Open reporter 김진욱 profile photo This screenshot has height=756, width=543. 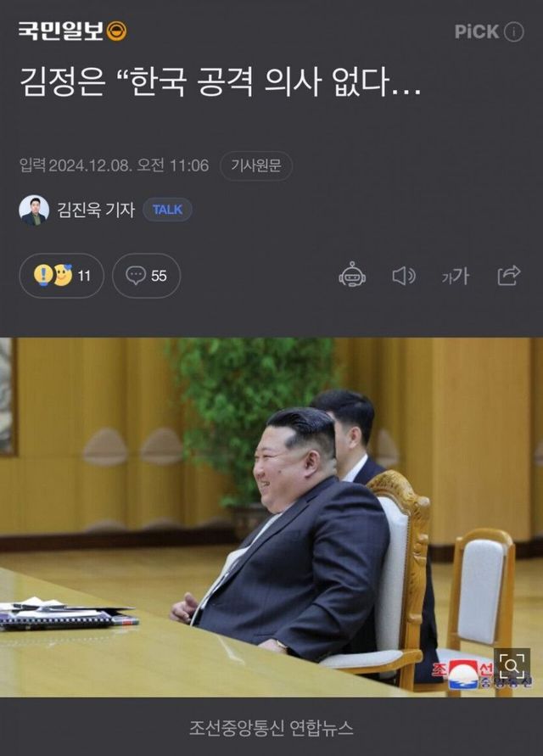tap(34, 210)
